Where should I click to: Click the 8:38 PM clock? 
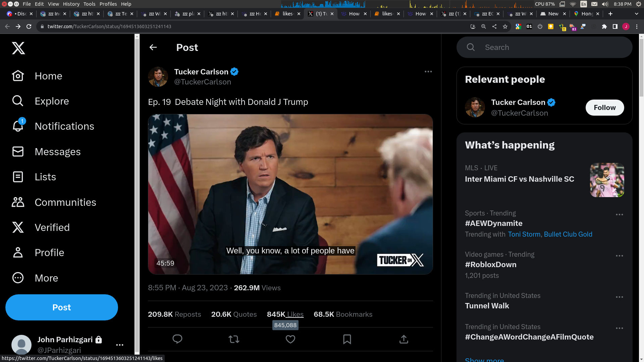pos(623,4)
